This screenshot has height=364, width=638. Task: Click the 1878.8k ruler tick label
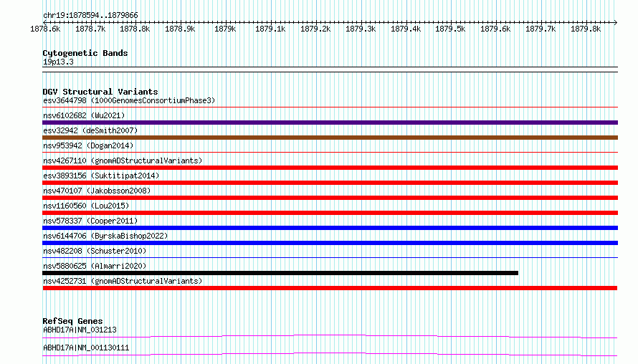(x=135, y=29)
